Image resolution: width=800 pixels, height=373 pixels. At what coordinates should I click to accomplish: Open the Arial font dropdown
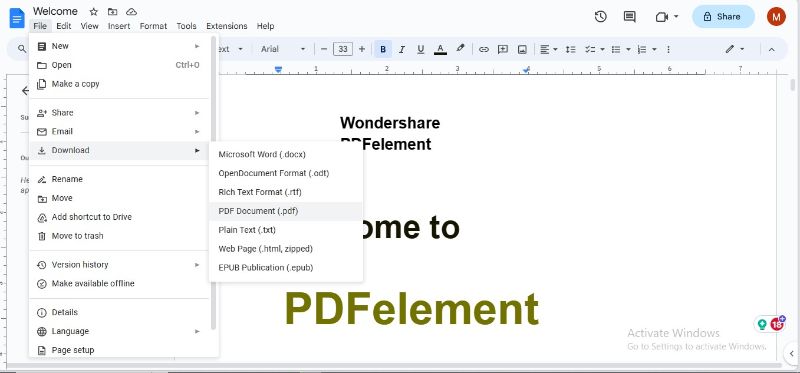[x=283, y=49]
